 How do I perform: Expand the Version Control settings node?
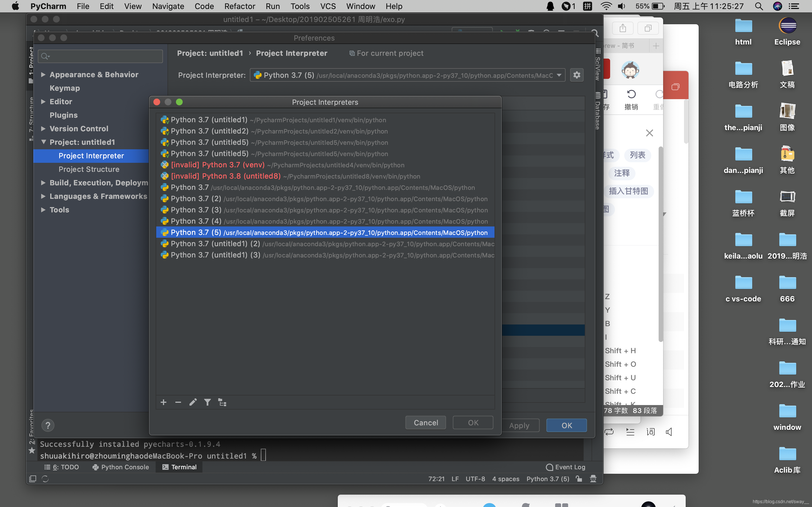[x=43, y=128]
